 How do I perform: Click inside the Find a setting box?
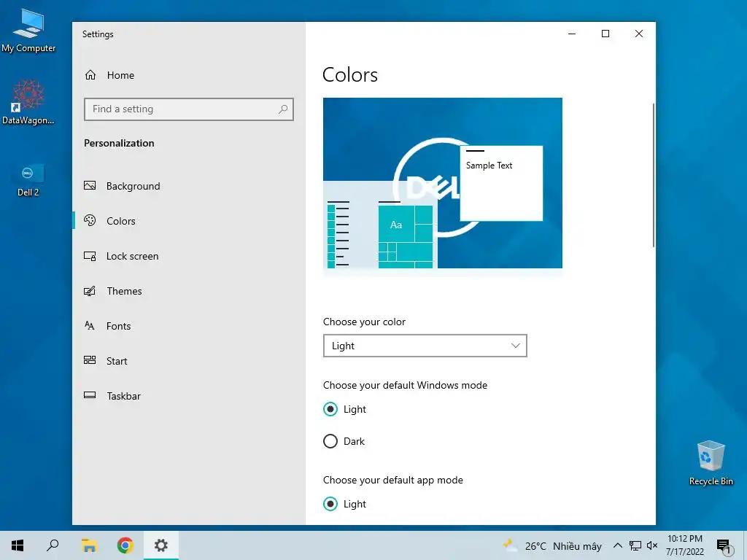tap(189, 109)
